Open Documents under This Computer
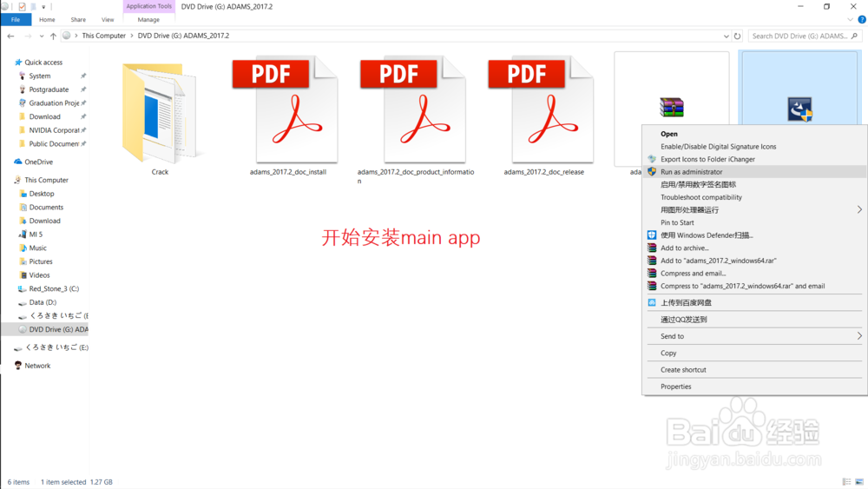This screenshot has width=868, height=489. [x=46, y=207]
